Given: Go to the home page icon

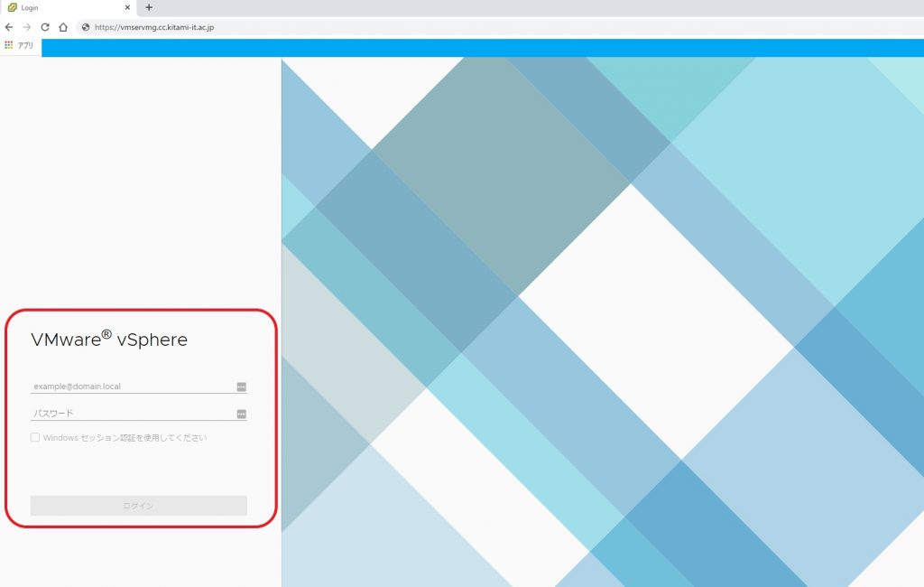Looking at the screenshot, I should [63, 27].
